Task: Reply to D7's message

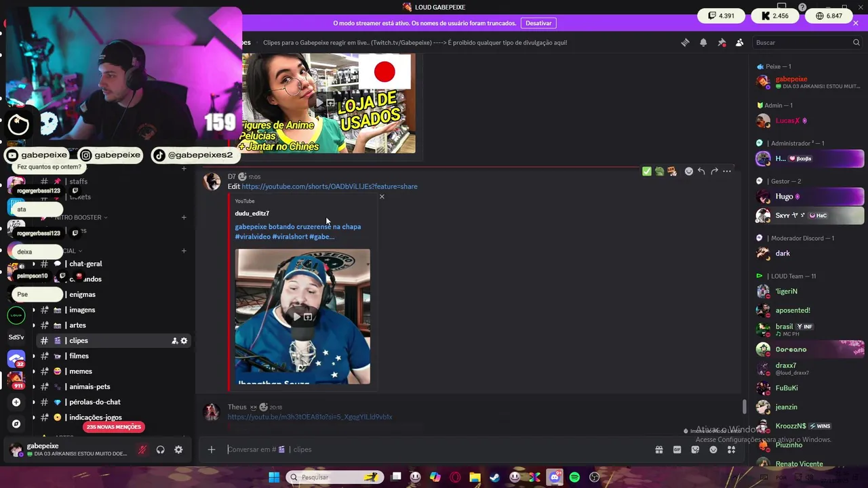Action: pos(701,171)
